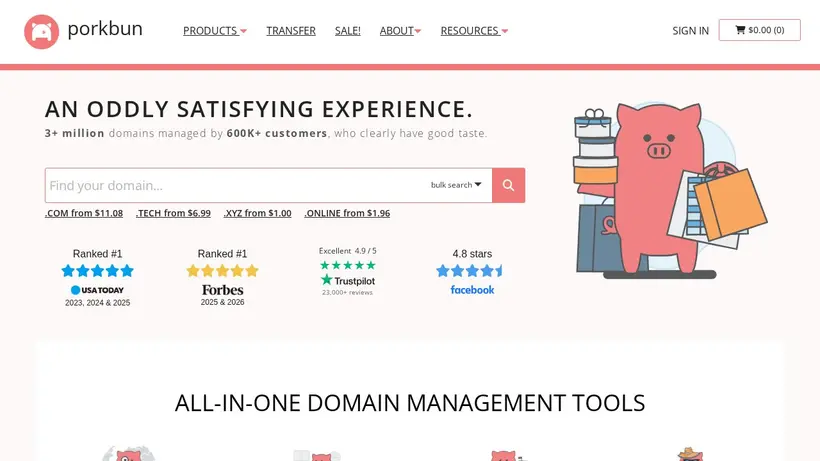
Task: Expand the About dropdown arrow
Action: [x=418, y=31]
